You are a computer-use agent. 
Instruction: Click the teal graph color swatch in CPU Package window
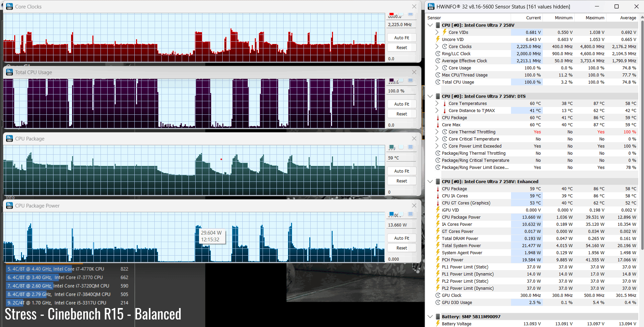392,147
